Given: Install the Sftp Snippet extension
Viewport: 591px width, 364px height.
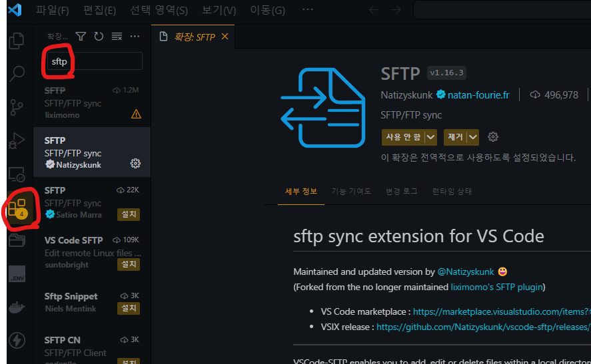Looking at the screenshot, I should pyautogui.click(x=129, y=308).
